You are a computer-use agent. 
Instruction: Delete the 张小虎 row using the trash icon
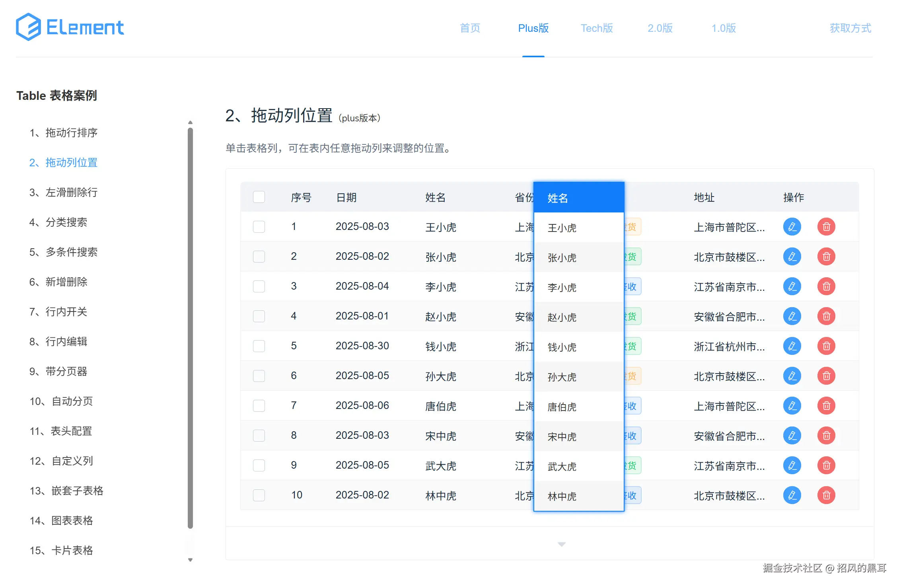826,256
